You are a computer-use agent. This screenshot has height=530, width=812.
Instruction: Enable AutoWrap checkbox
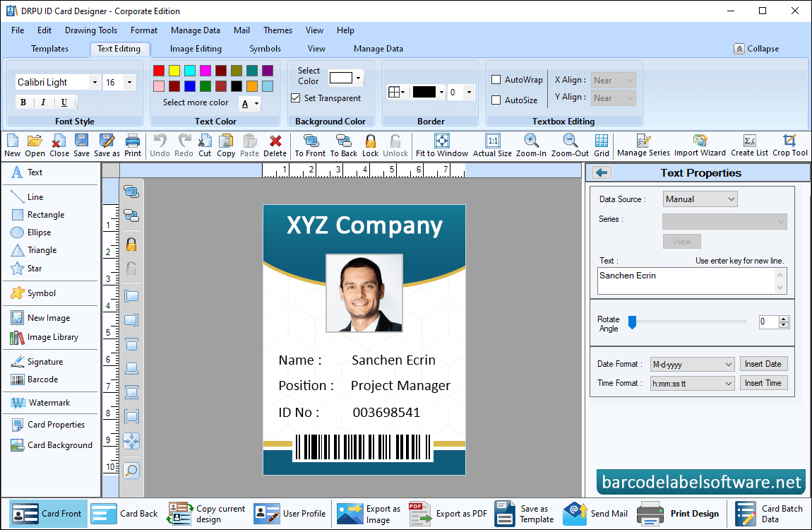tap(496, 80)
